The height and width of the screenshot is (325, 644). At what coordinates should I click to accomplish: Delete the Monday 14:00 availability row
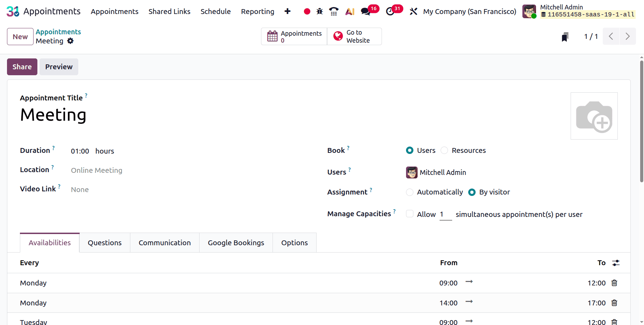[x=614, y=303]
